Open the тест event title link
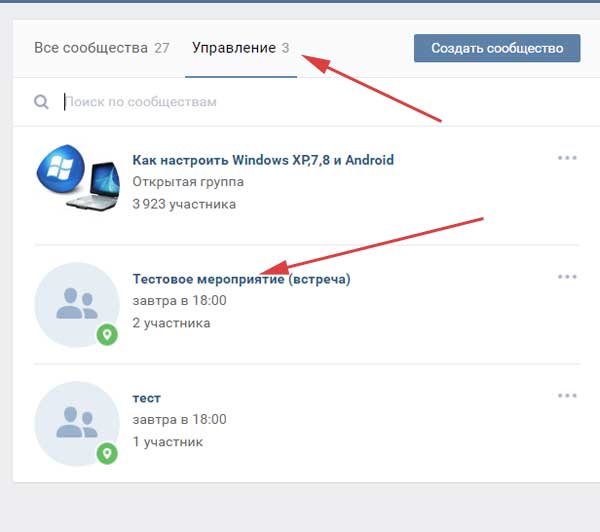600x532 pixels. 146,398
